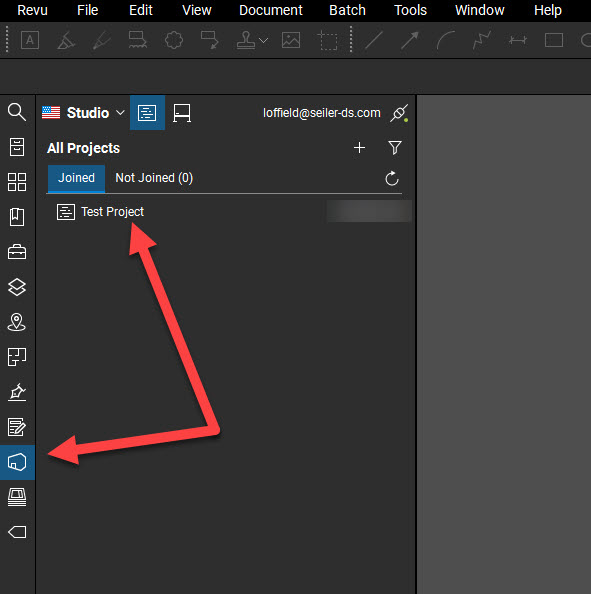Open the File Access panel
Image resolution: width=591 pixels, height=594 pixels.
[x=17, y=147]
